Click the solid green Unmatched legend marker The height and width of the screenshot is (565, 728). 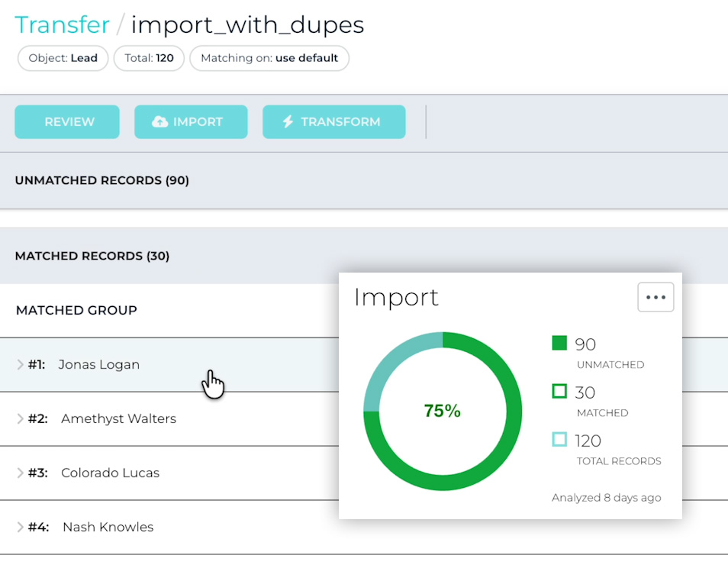click(559, 344)
